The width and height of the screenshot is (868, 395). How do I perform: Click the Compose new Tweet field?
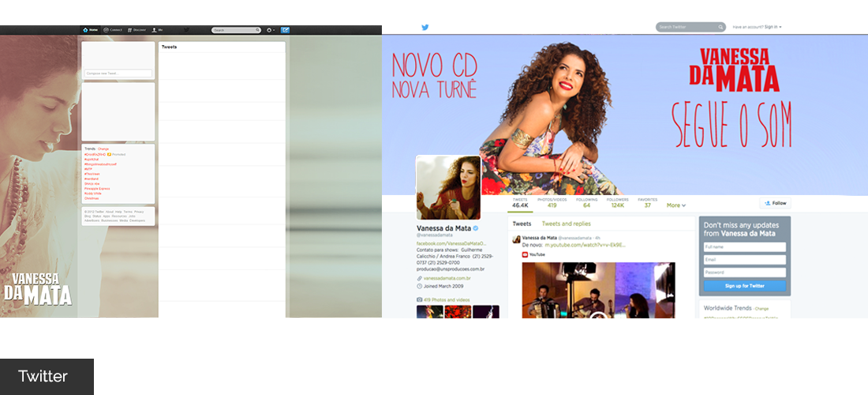pos(118,73)
